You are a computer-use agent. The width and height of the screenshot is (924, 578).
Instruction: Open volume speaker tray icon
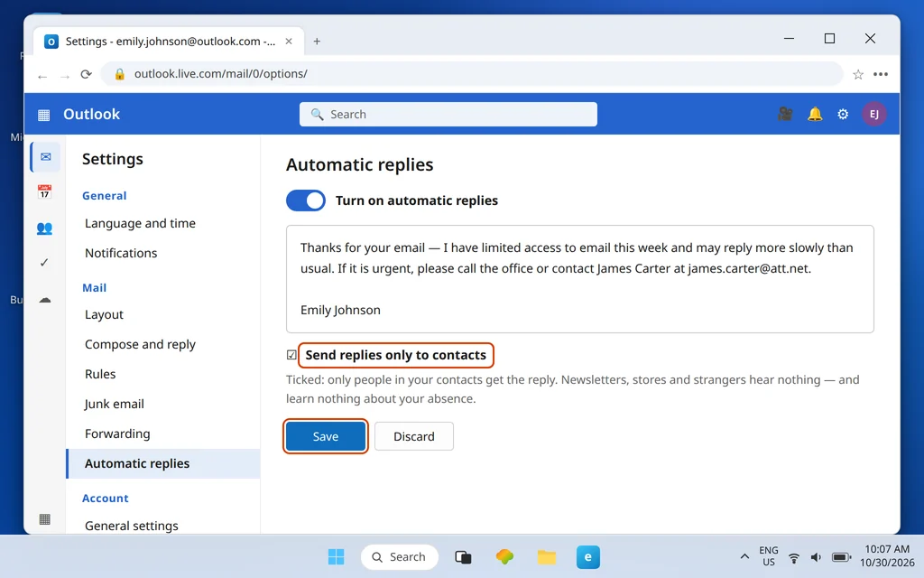[x=816, y=556]
